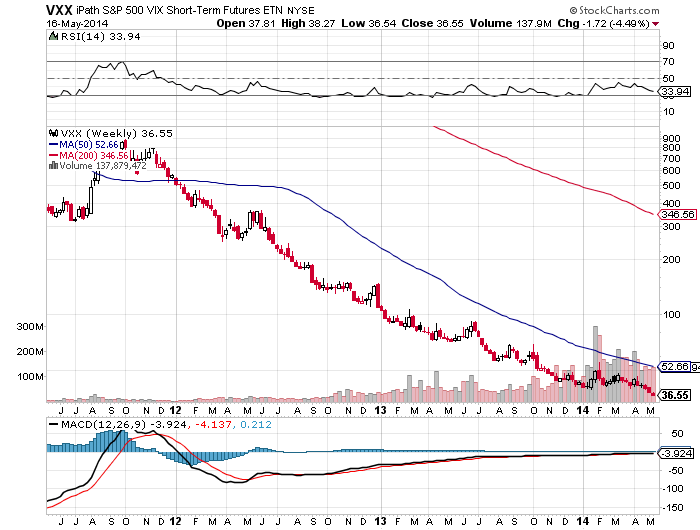This screenshot has height=530, width=700.
Task: Click the NYSE exchange label
Action: click(x=300, y=10)
